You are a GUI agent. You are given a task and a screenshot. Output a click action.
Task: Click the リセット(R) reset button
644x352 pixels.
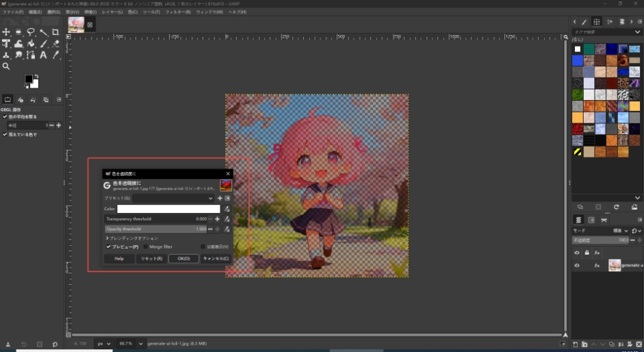click(x=151, y=258)
